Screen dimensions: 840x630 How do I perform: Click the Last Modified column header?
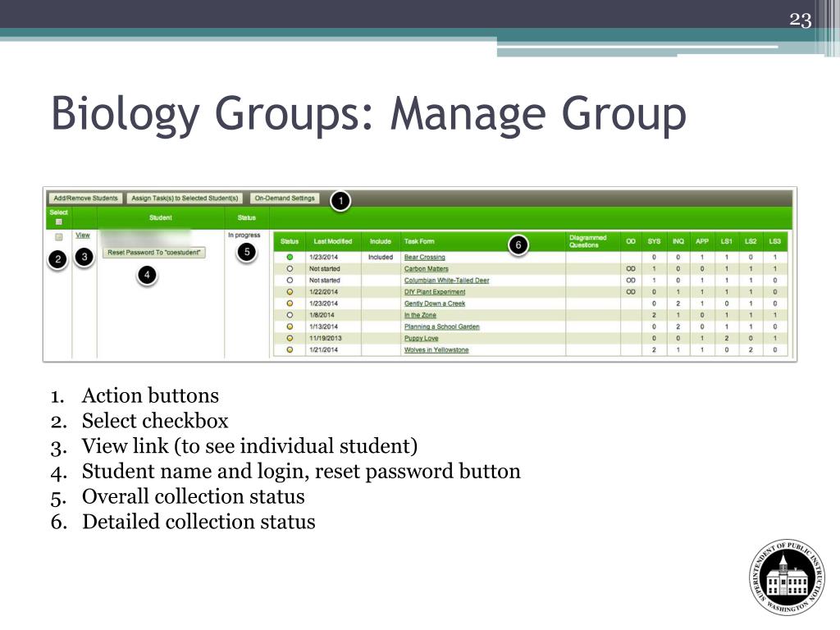click(333, 242)
